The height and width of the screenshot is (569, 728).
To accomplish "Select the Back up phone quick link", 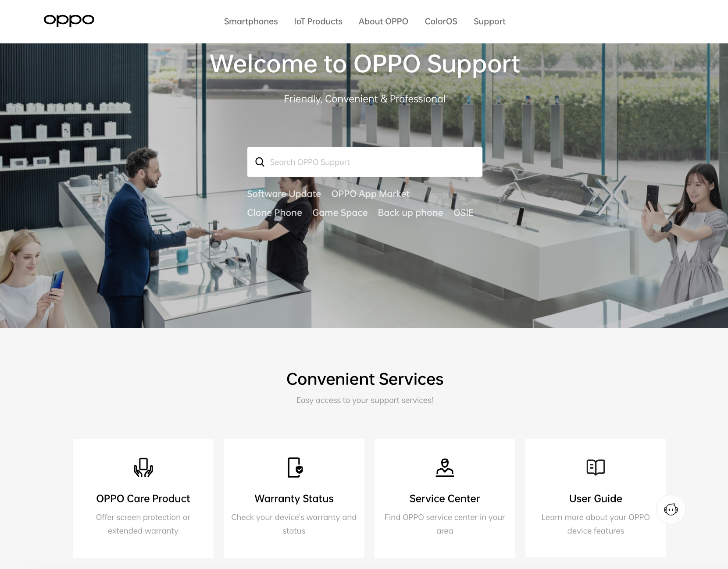I will point(410,213).
